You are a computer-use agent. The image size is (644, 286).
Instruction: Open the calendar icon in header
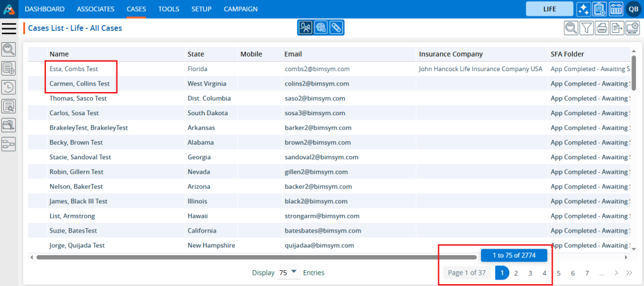(x=616, y=9)
